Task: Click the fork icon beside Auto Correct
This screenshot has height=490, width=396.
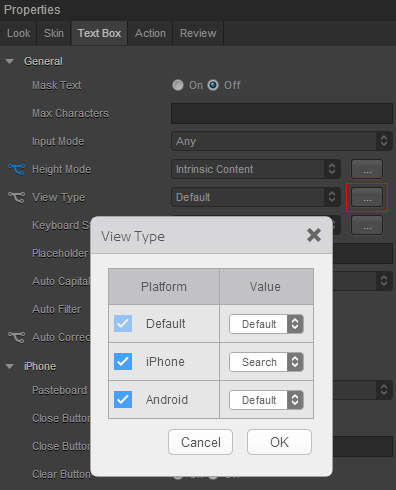Action: [x=16, y=337]
